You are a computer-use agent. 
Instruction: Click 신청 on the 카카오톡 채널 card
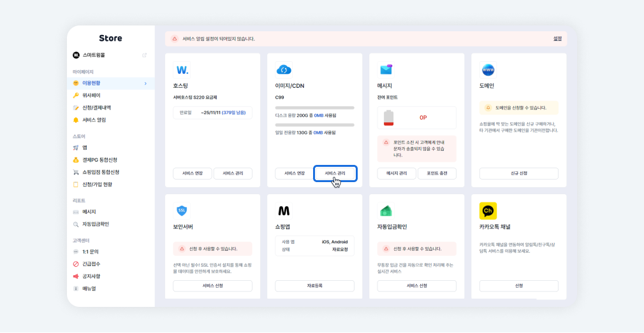click(x=519, y=286)
